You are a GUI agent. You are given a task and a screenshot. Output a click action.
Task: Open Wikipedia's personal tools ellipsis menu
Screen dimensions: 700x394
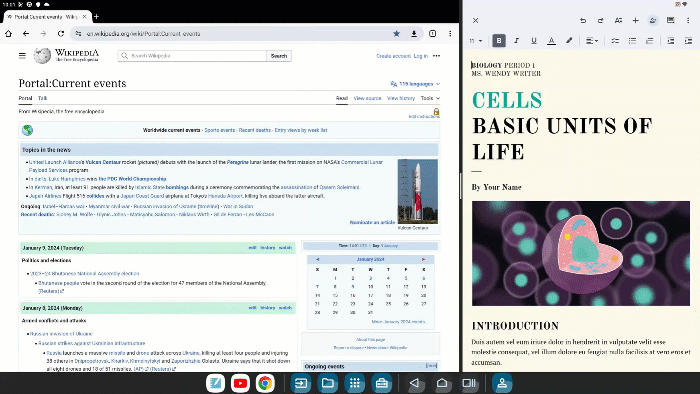pyautogui.click(x=437, y=56)
